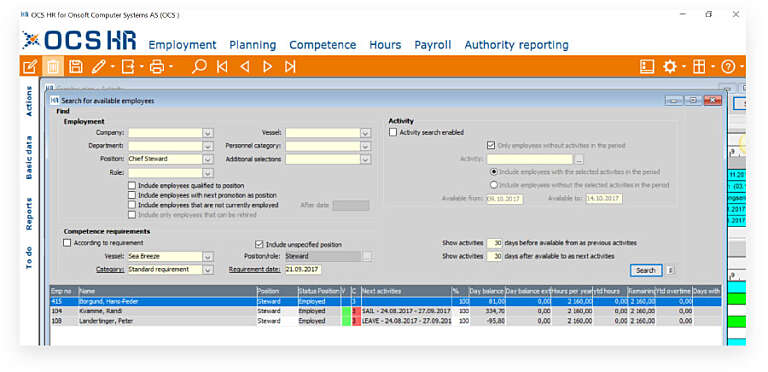Sort by Day balance column header
The width and height of the screenshot is (768, 372).
point(486,291)
